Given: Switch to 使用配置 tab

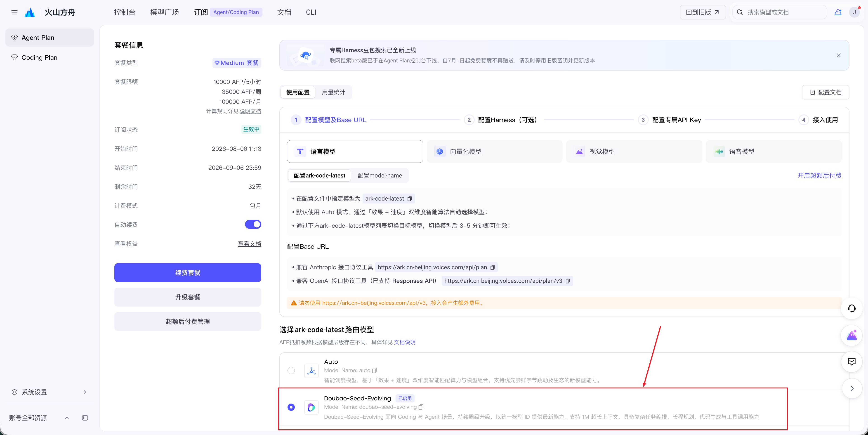Looking at the screenshot, I should coord(298,92).
